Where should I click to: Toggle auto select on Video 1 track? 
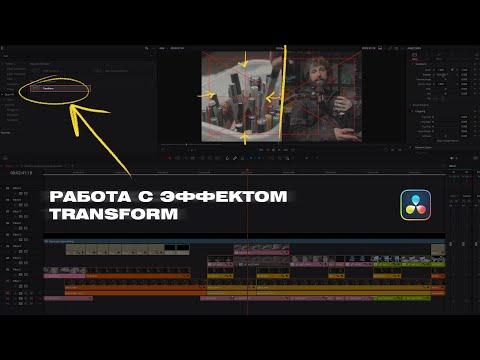pos(20,286)
